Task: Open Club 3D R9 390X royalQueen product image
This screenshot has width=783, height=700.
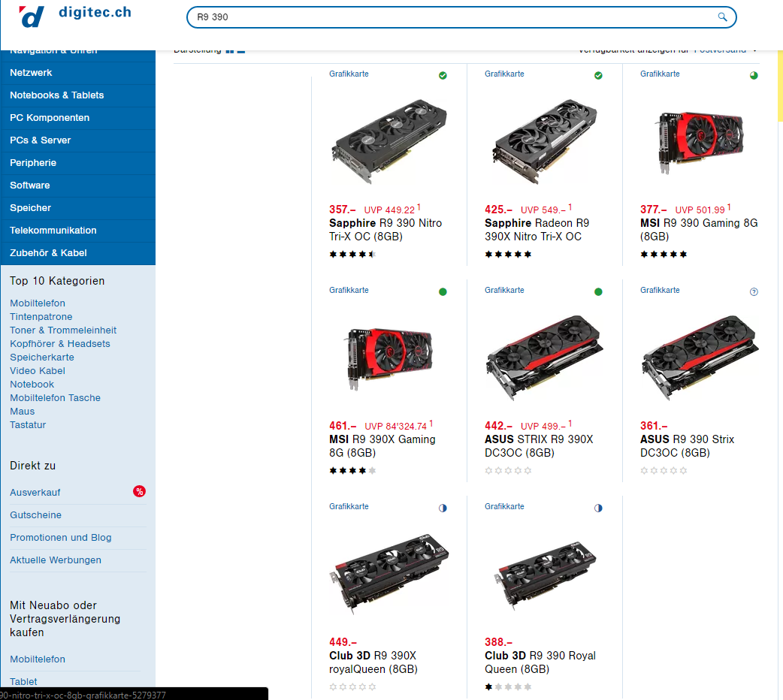Action: pyautogui.click(x=389, y=572)
